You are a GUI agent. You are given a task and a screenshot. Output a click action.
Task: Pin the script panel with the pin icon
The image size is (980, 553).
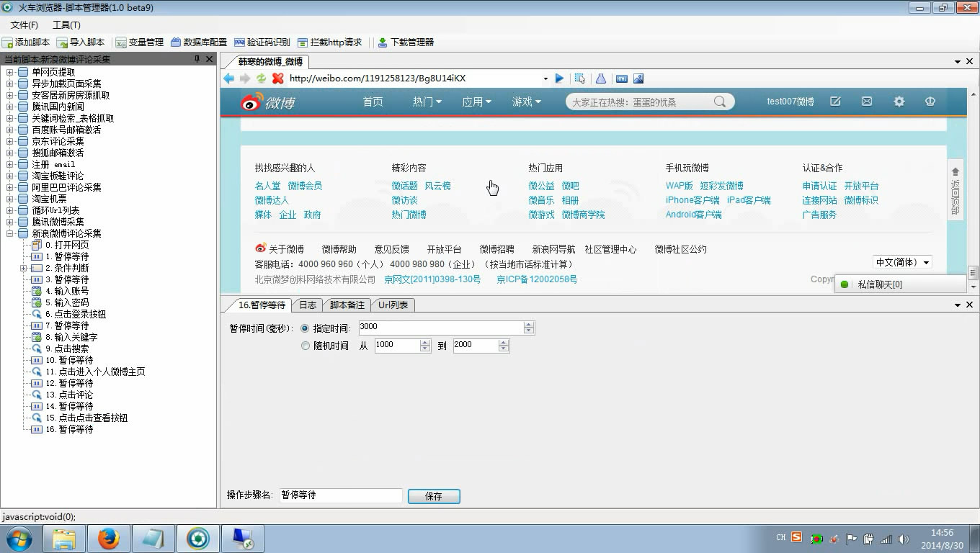(x=197, y=59)
